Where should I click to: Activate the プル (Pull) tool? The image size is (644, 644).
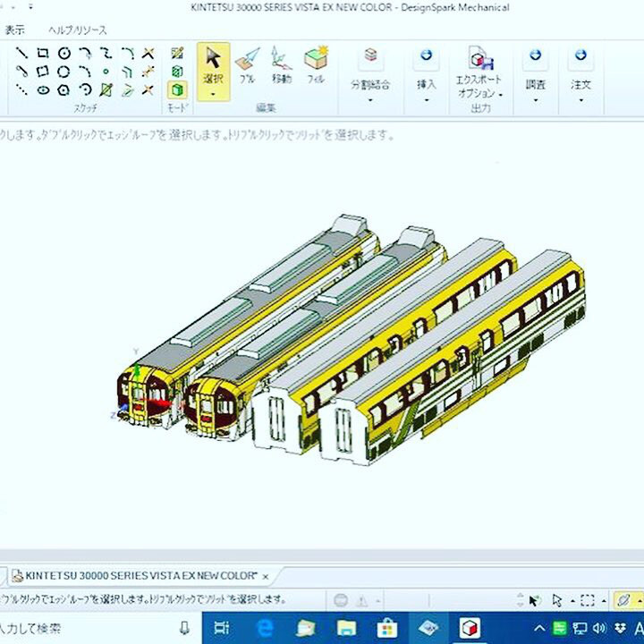[x=248, y=65]
